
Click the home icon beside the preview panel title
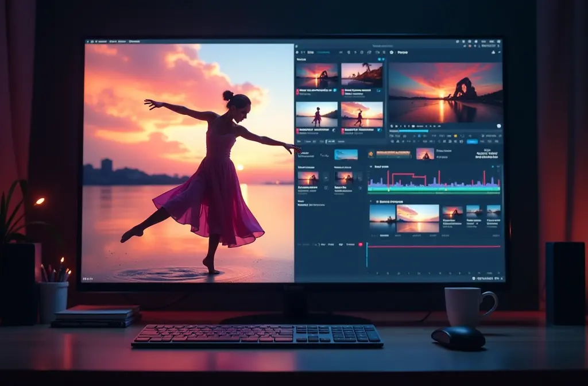point(392,52)
